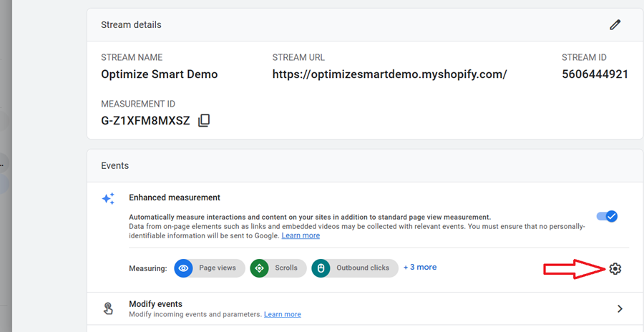
Task: Click the 'Outbound clicks' chip label
Action: [x=363, y=268]
